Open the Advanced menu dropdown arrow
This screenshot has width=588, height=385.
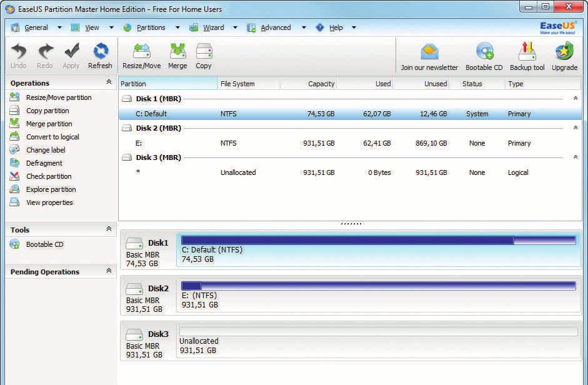click(304, 27)
